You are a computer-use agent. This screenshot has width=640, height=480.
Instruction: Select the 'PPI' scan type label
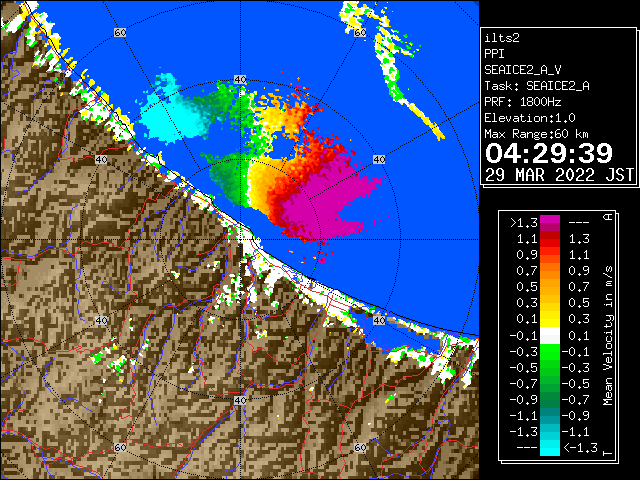(x=494, y=54)
